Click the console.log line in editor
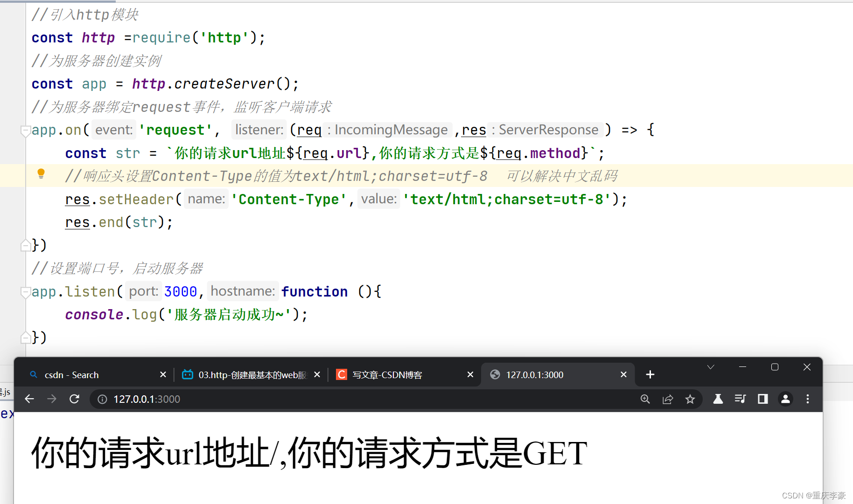Screen dimensions: 853x504 (187, 315)
